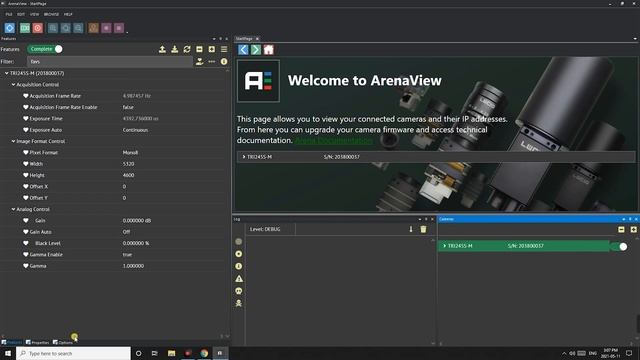
Task: Toggle favorite heart for Gamma Enable
Action: click(26, 255)
